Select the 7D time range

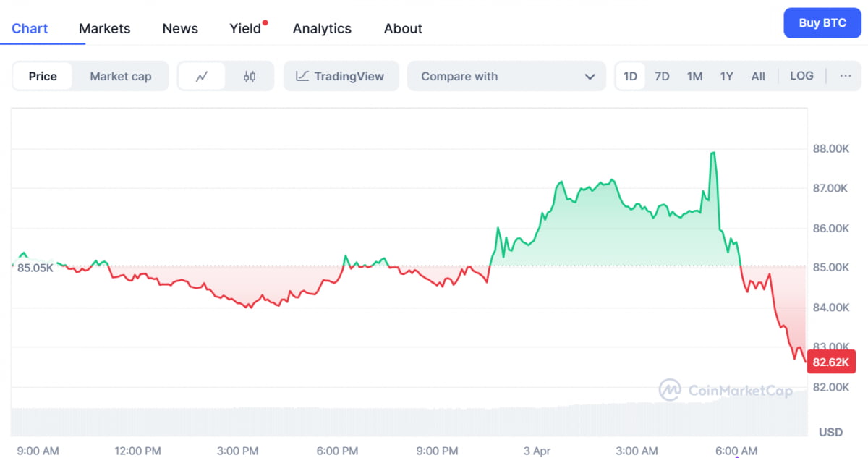click(x=662, y=76)
